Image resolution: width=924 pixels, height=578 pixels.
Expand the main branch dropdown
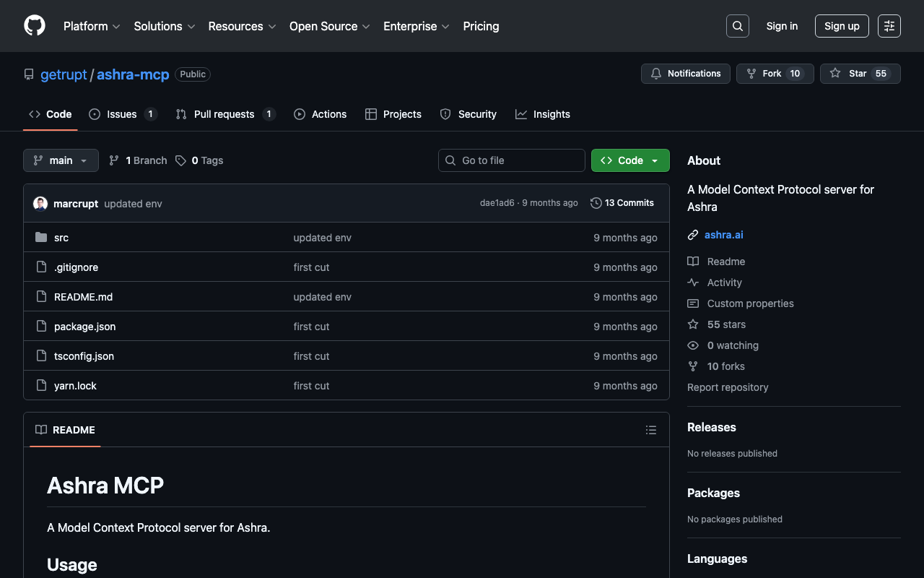61,160
